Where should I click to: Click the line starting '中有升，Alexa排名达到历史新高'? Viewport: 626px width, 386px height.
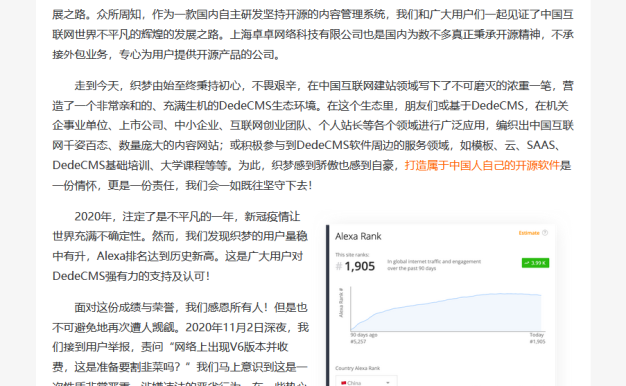pos(178,256)
